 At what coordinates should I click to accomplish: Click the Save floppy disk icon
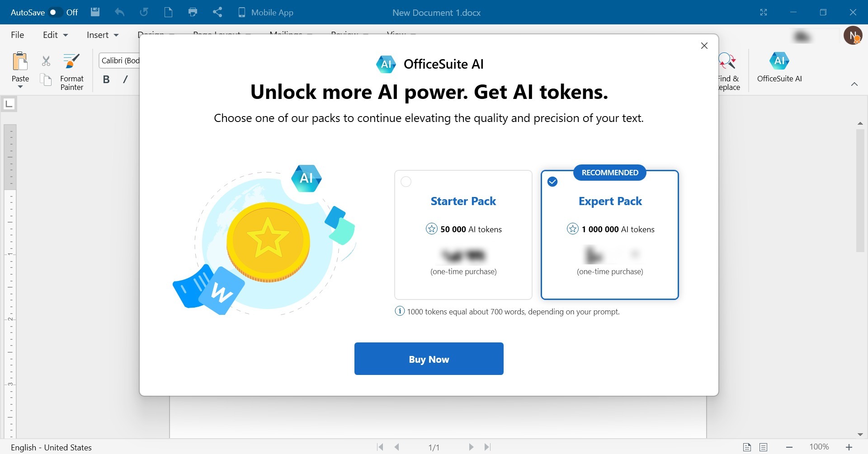click(95, 12)
